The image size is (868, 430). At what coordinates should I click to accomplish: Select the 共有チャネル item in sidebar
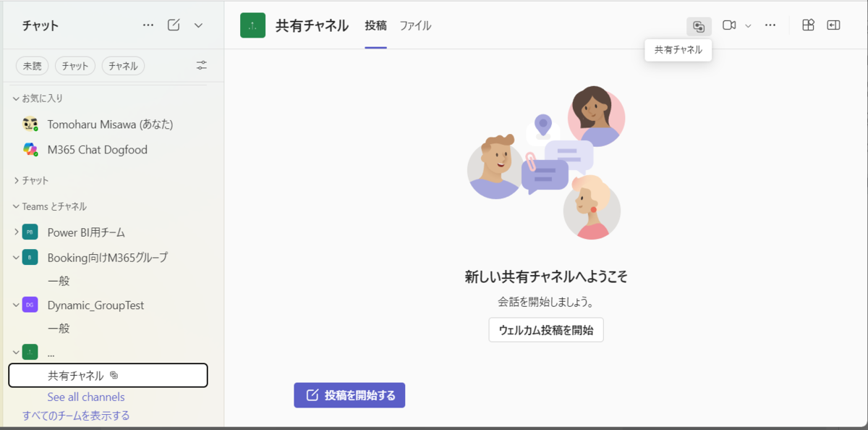tap(108, 376)
